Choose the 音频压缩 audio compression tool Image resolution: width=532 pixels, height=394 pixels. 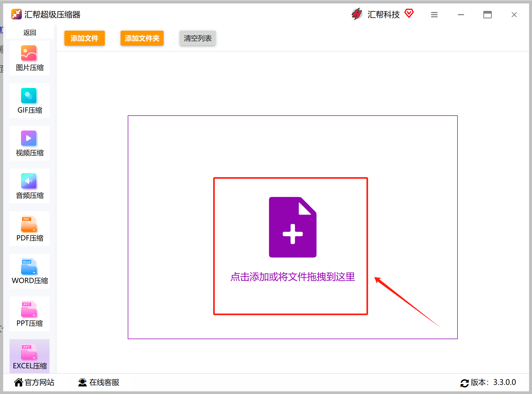click(30, 186)
